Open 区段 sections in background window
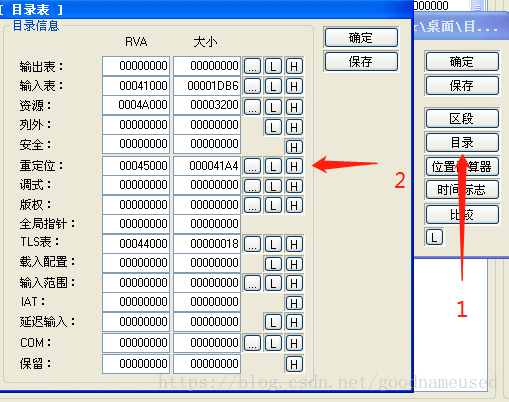The image size is (509, 402). click(462, 118)
